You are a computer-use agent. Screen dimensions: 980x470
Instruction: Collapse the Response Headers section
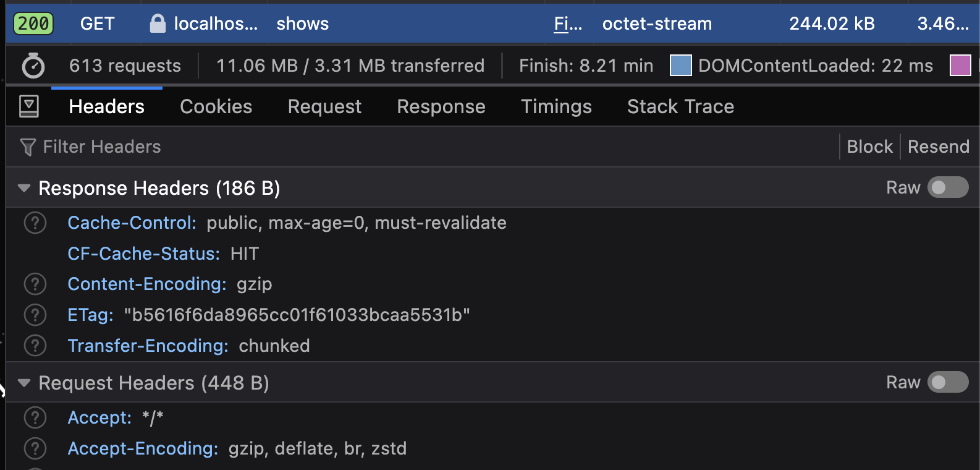24,188
